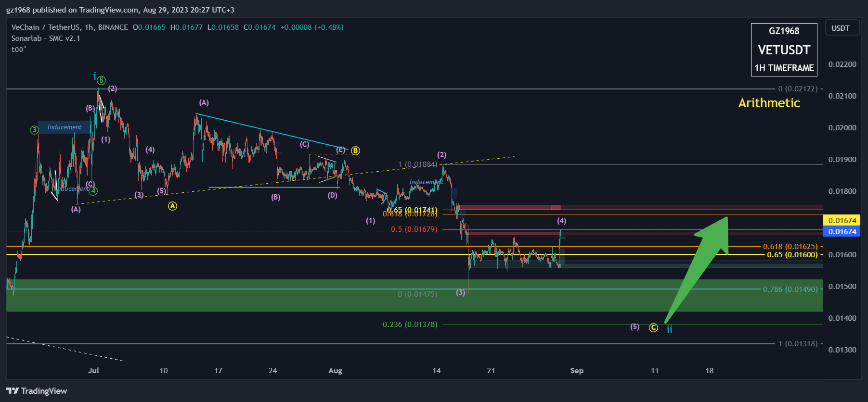Select the 0.01674 blue price label
Screen dimensions: 868x402
click(x=842, y=232)
